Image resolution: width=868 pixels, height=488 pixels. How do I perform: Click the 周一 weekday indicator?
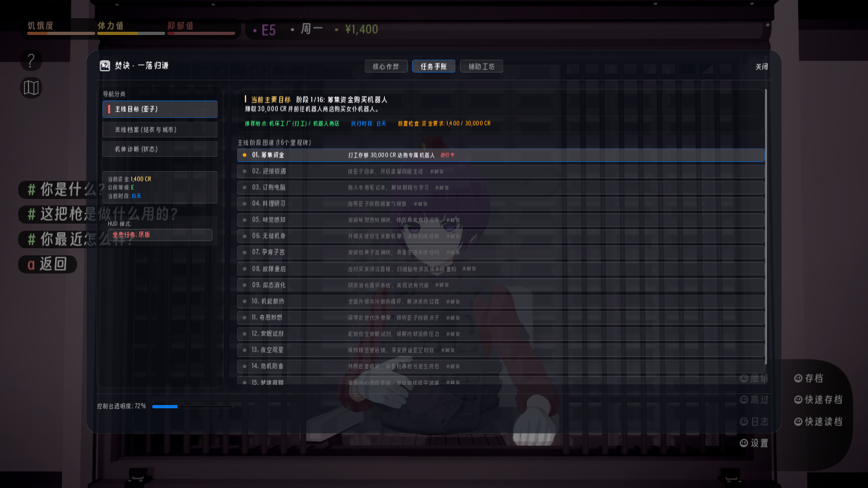(x=312, y=29)
